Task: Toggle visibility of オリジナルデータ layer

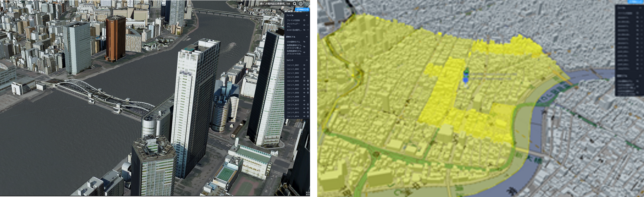Action: coord(304,25)
